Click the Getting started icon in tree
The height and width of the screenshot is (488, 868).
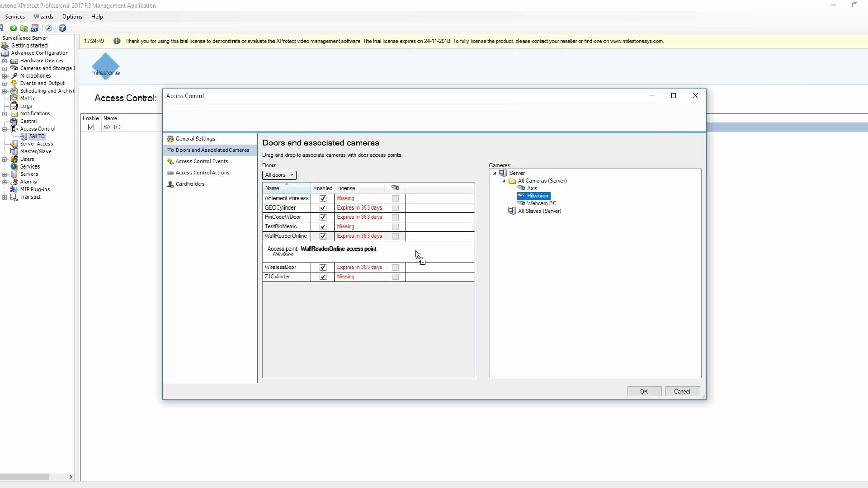point(5,46)
